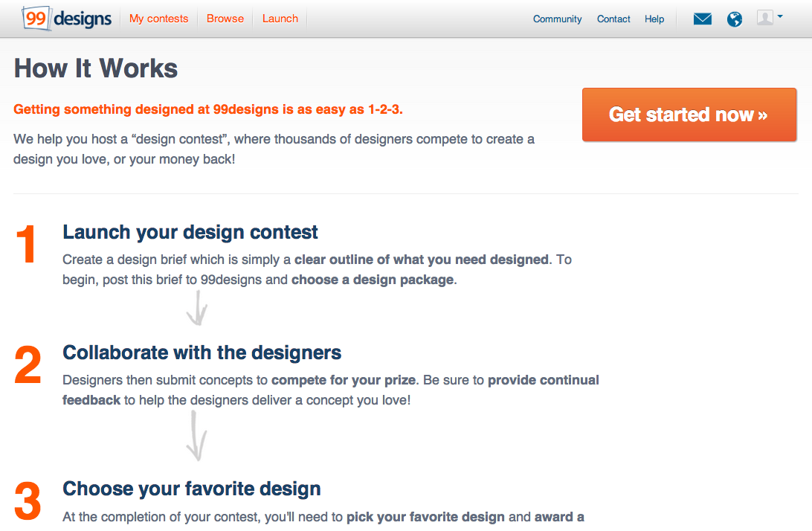Visit the Contact page link
812x531 pixels.
pos(613,19)
